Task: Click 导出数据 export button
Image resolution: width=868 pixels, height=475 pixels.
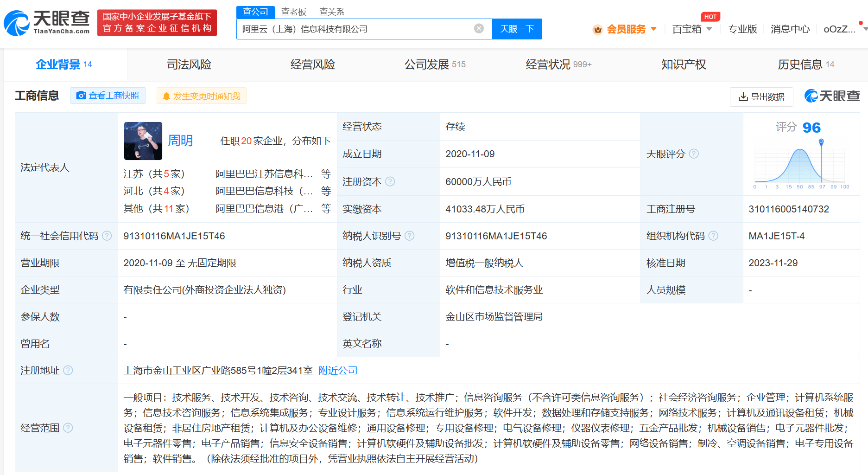Action: [761, 96]
